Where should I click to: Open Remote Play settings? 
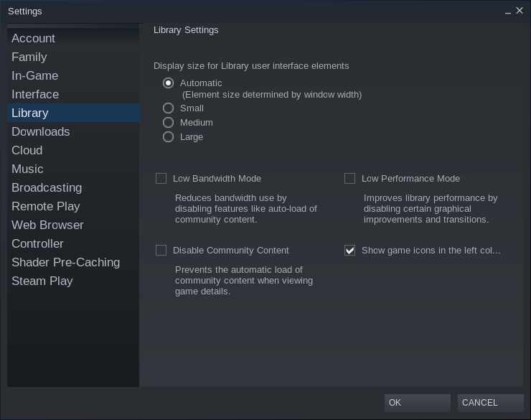73,206
